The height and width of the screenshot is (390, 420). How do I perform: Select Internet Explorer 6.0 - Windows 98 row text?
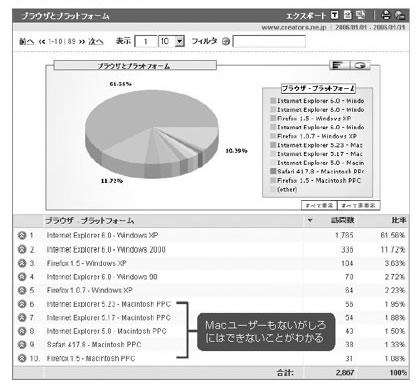point(102,277)
